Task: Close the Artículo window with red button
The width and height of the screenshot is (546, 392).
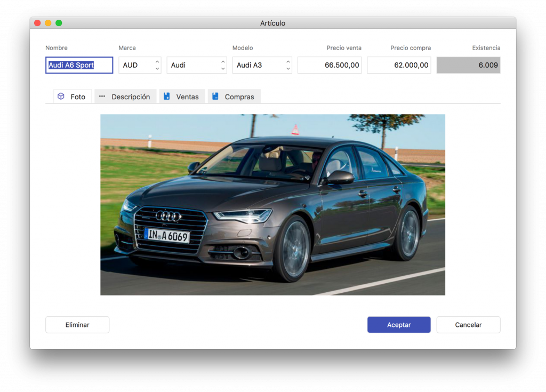Action: coord(37,23)
